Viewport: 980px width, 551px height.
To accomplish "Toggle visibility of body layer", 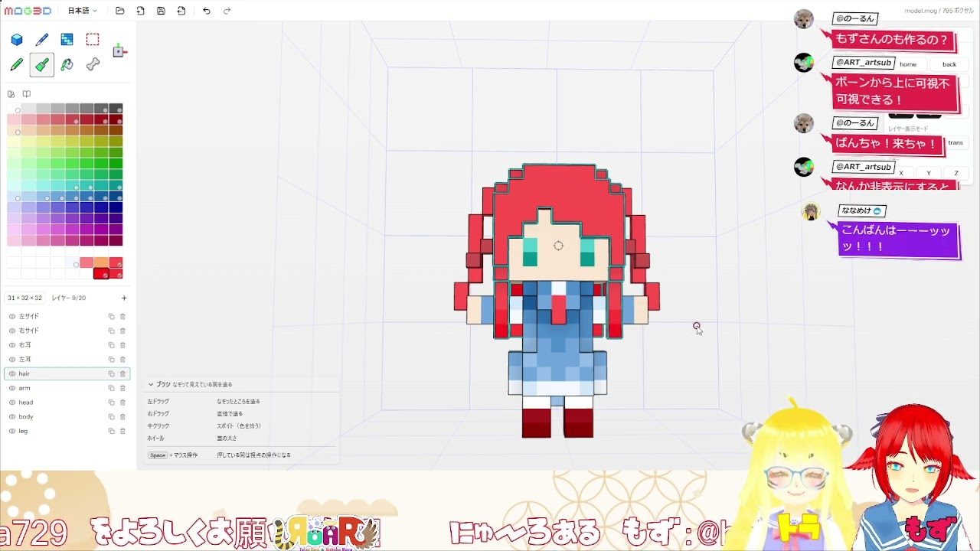I will click(12, 417).
